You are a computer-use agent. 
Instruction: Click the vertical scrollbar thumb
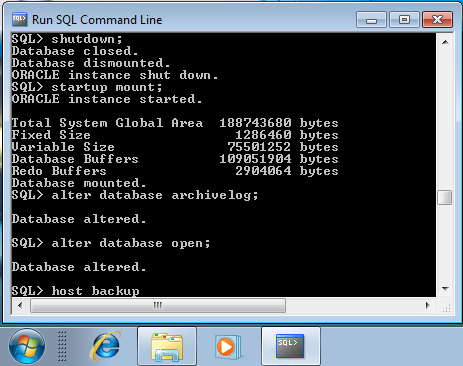[445, 197]
